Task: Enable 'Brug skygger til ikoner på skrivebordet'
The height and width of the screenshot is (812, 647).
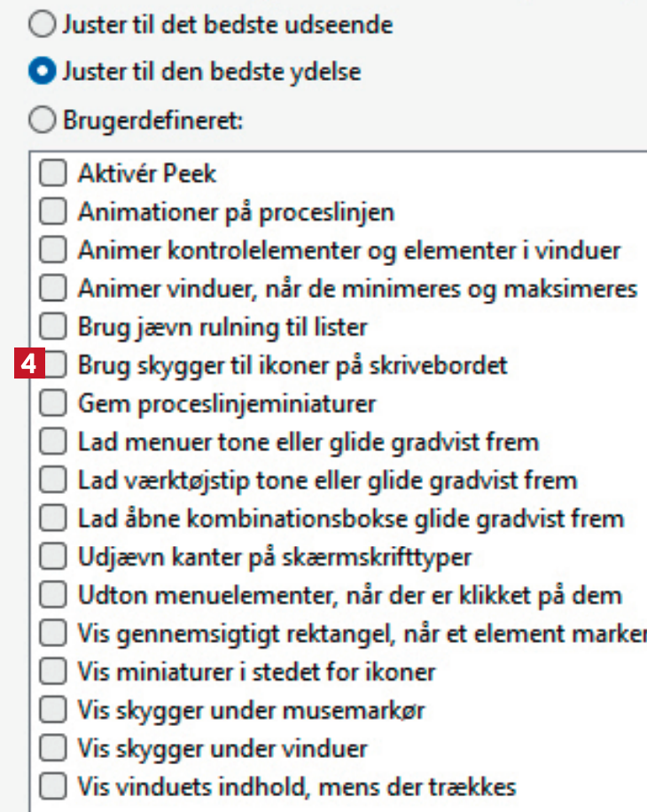Action: (55, 365)
